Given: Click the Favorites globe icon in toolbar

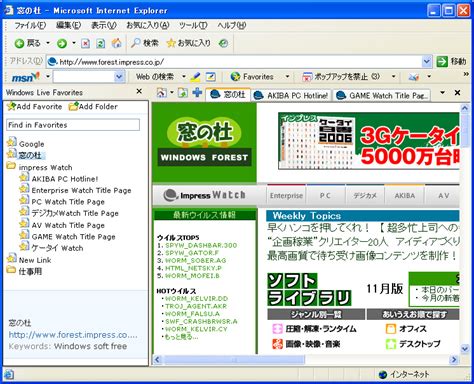Looking at the screenshot, I should point(235,77).
